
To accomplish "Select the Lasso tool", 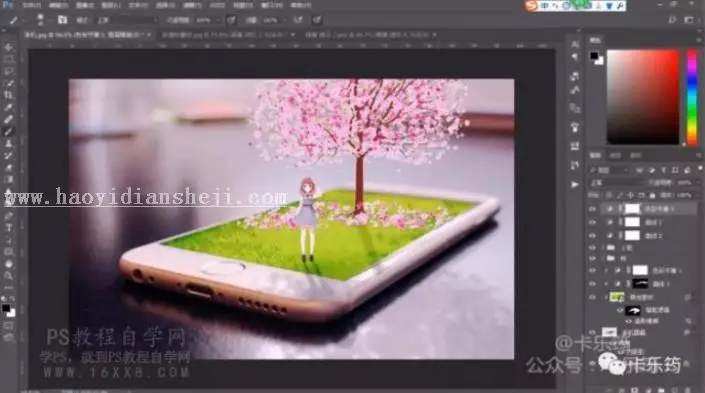I will click(x=9, y=71).
